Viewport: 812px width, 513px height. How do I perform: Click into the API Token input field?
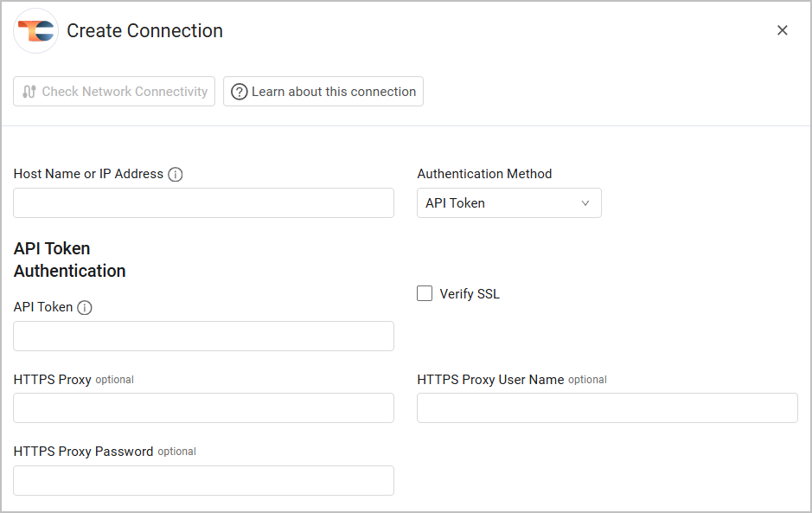(x=203, y=336)
